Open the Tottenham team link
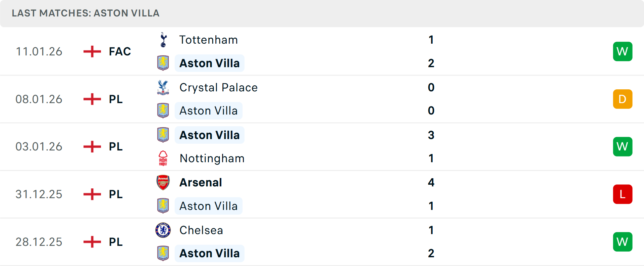The width and height of the screenshot is (644, 266). coord(208,40)
